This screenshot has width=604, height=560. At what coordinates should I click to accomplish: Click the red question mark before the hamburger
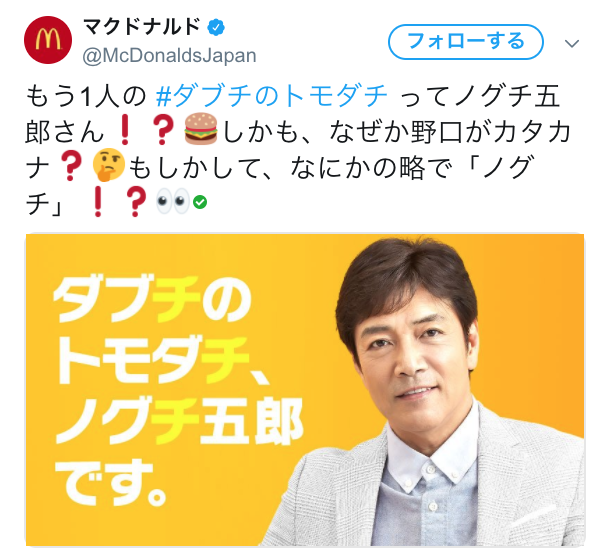pos(163,129)
